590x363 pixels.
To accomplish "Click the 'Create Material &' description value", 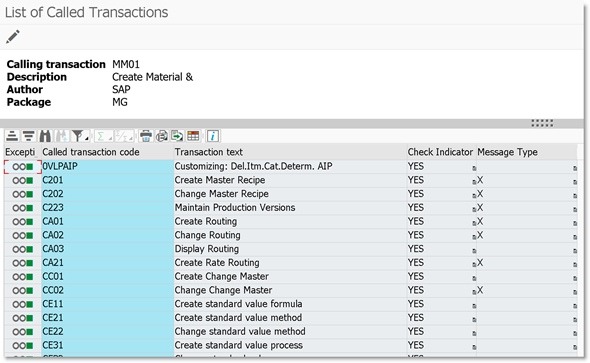I will point(152,77).
